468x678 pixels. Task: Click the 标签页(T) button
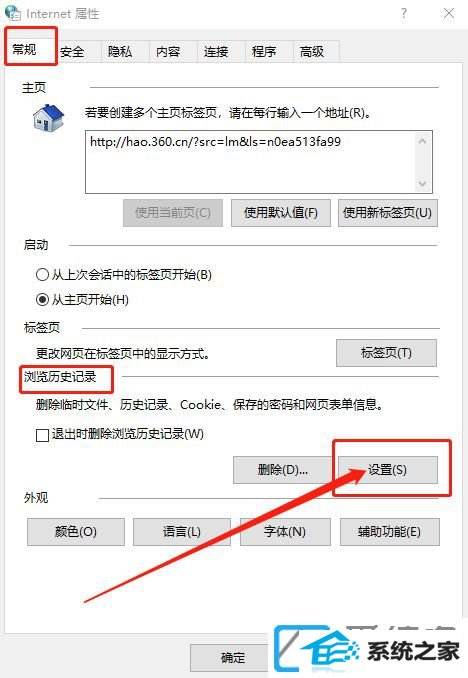click(386, 353)
